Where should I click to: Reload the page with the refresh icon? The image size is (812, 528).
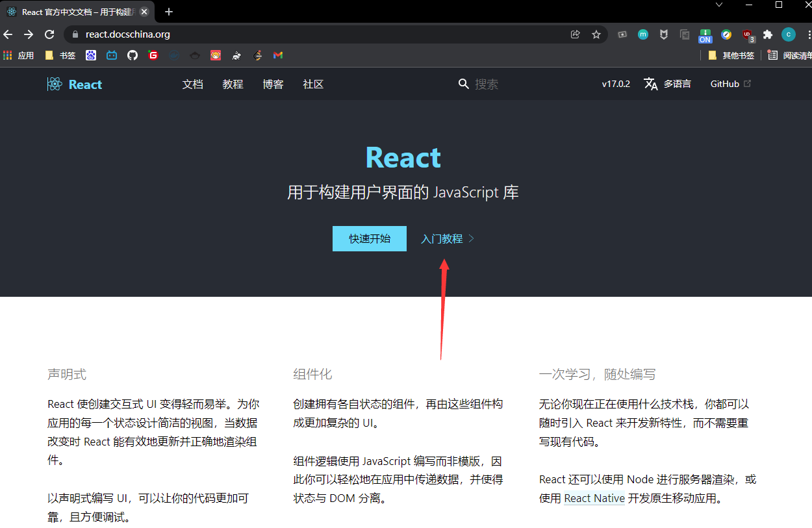[x=49, y=34]
